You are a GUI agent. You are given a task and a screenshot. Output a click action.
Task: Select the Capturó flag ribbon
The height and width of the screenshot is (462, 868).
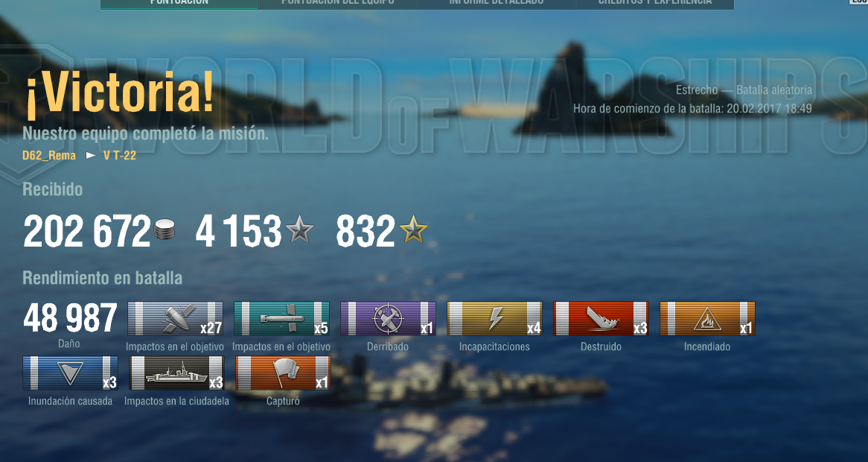pos(283,373)
